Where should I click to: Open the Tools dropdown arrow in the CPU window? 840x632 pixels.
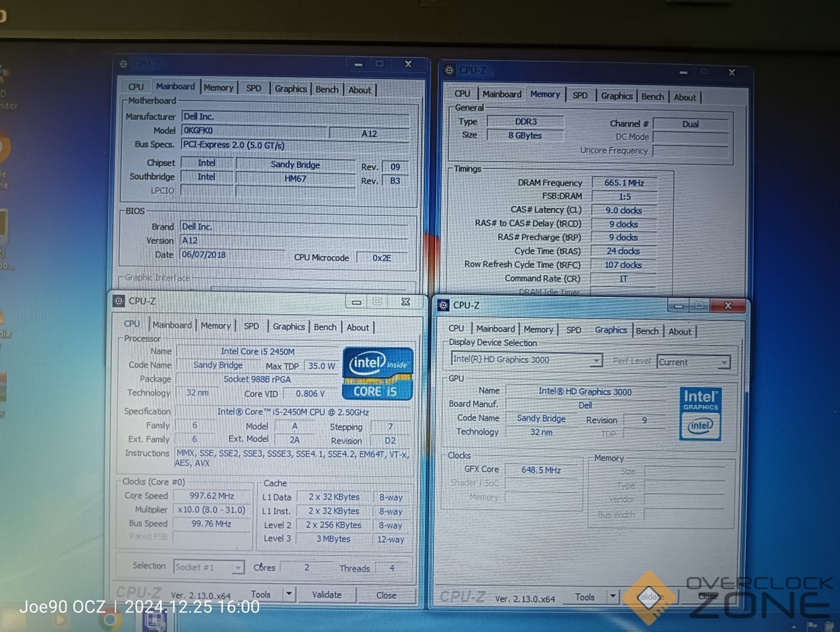289,594
